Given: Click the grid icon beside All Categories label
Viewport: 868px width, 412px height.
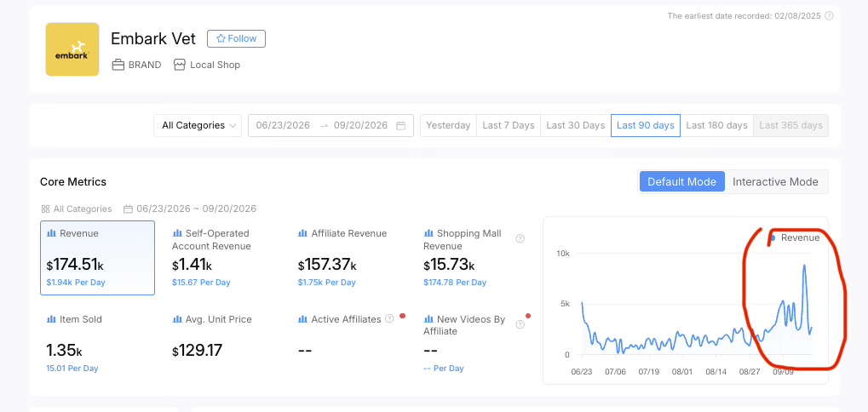Looking at the screenshot, I should [x=45, y=209].
